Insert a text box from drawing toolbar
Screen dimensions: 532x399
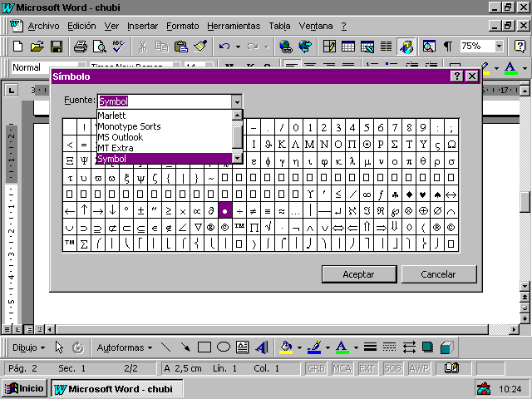242,347
